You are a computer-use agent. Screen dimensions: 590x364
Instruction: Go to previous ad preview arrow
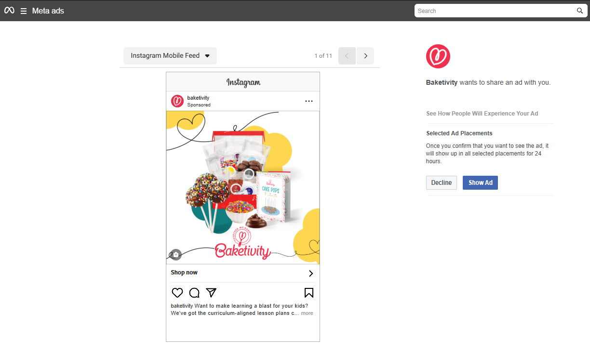click(347, 56)
